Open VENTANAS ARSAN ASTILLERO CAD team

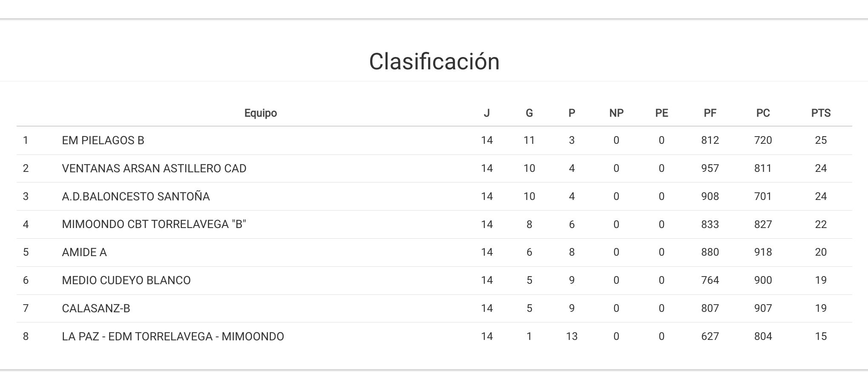154,168
